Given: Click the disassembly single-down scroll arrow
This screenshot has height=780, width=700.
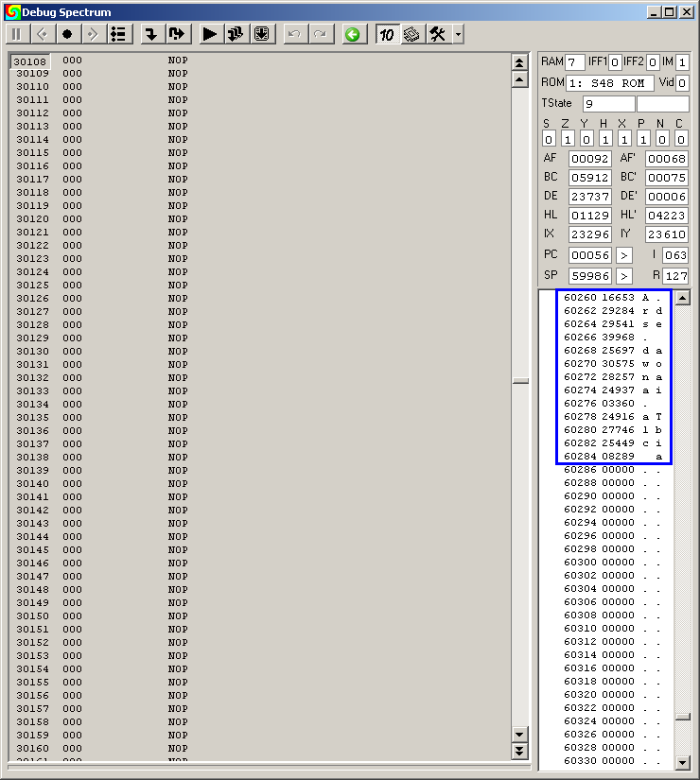Looking at the screenshot, I should [519, 735].
